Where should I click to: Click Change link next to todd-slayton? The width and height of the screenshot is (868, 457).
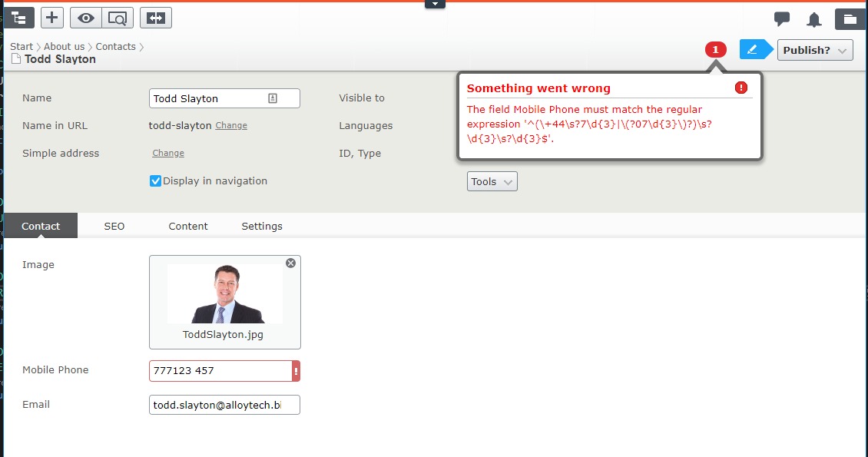point(231,126)
